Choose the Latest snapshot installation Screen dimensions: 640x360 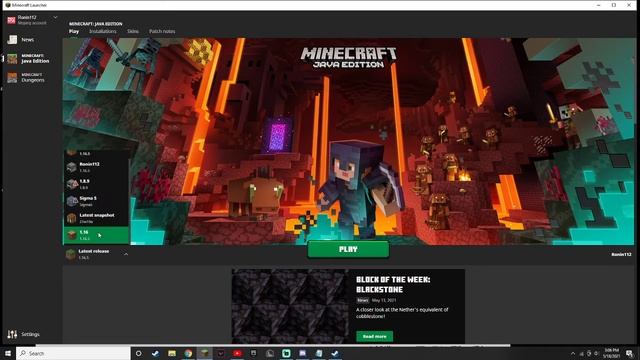(97, 218)
